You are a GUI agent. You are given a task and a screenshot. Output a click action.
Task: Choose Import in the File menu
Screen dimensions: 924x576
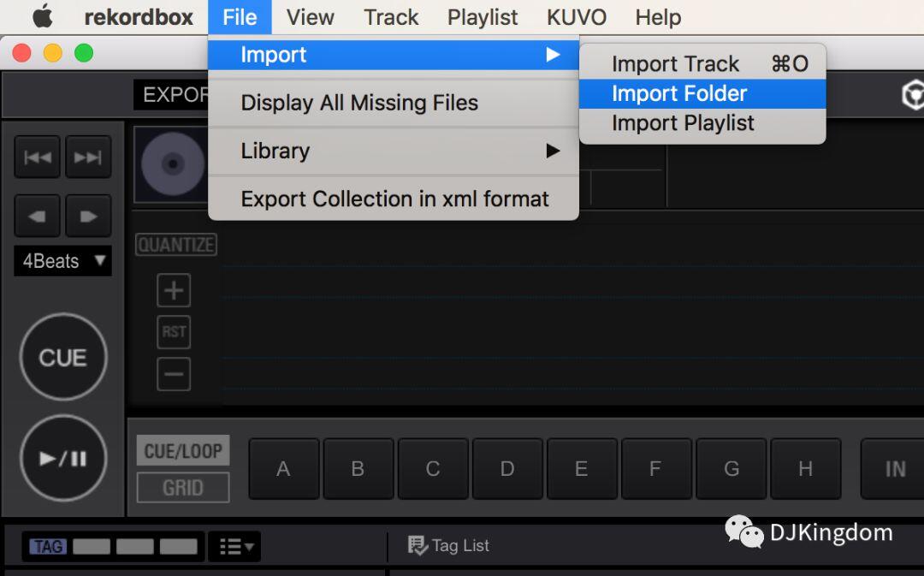[394, 55]
